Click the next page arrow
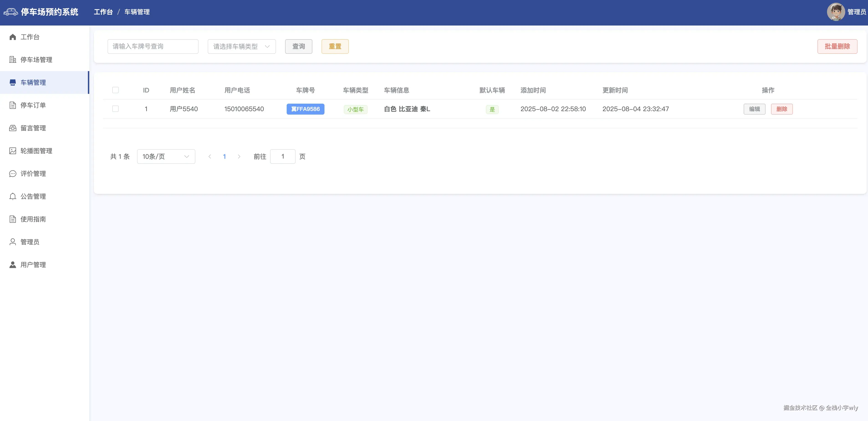Screen dimensions: 868x421 (x=239, y=157)
